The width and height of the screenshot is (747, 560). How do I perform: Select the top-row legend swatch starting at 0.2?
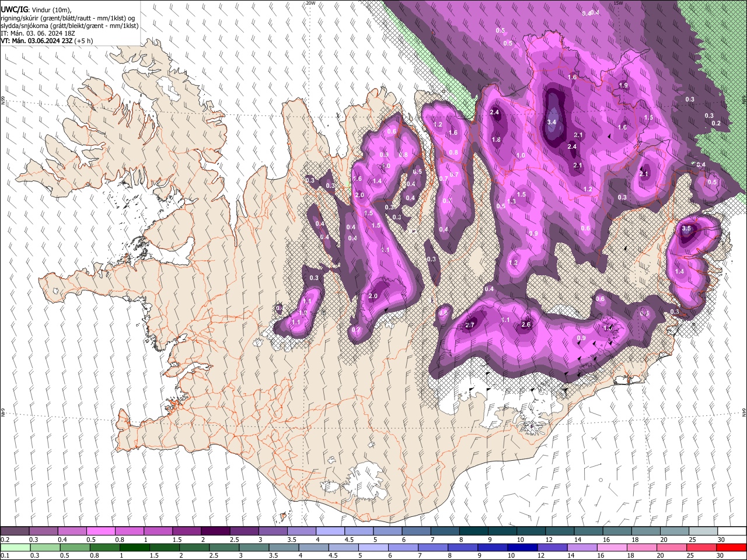(x=15, y=531)
